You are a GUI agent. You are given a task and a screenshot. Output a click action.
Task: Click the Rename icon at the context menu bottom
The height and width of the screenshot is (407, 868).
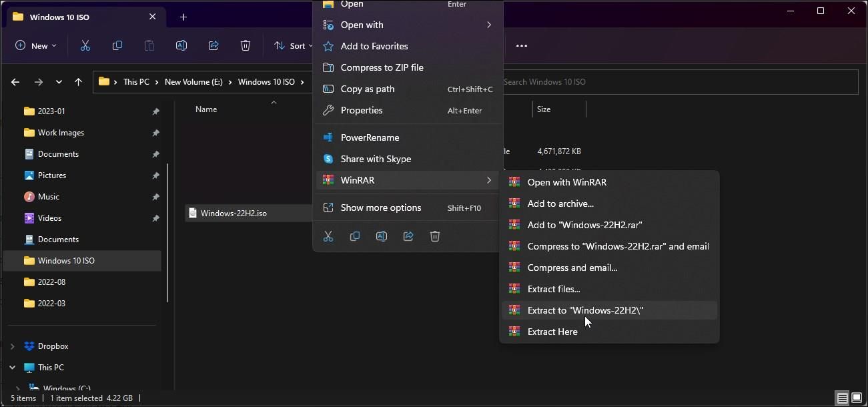coord(382,236)
